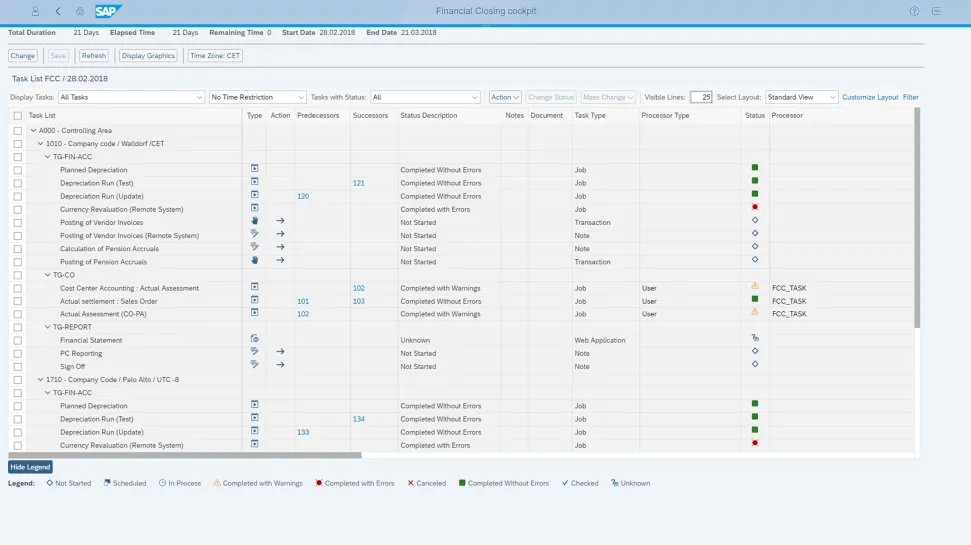This screenshot has width=971, height=545.
Task: Open the Display Tasks dropdown
Action: tap(131, 97)
